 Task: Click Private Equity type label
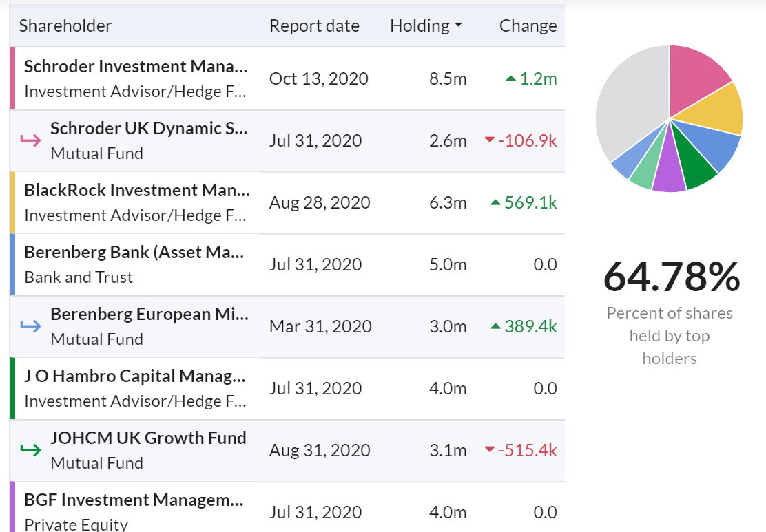(x=76, y=524)
